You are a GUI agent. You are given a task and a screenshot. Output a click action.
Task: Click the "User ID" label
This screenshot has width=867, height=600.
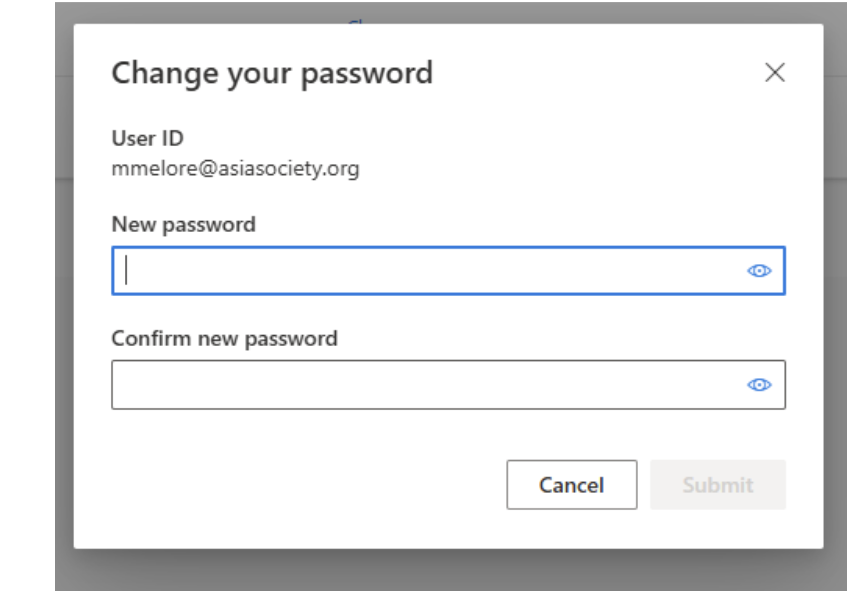tap(147, 138)
